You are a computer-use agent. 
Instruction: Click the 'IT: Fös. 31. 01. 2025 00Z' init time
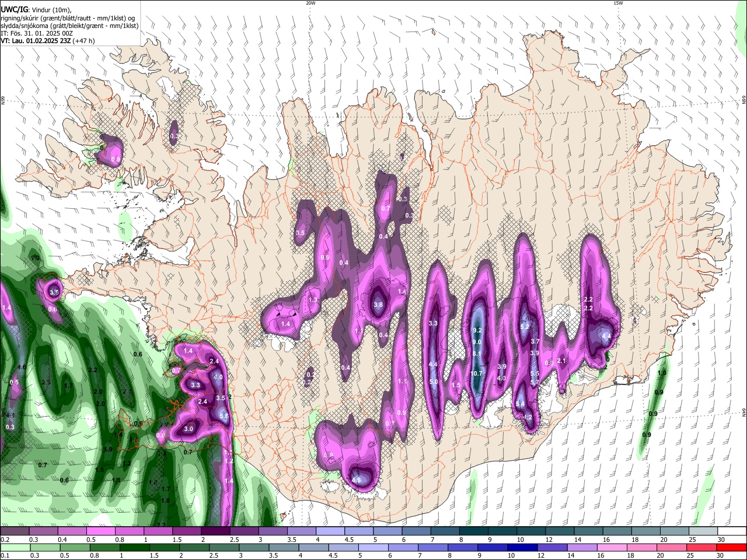[36, 33]
